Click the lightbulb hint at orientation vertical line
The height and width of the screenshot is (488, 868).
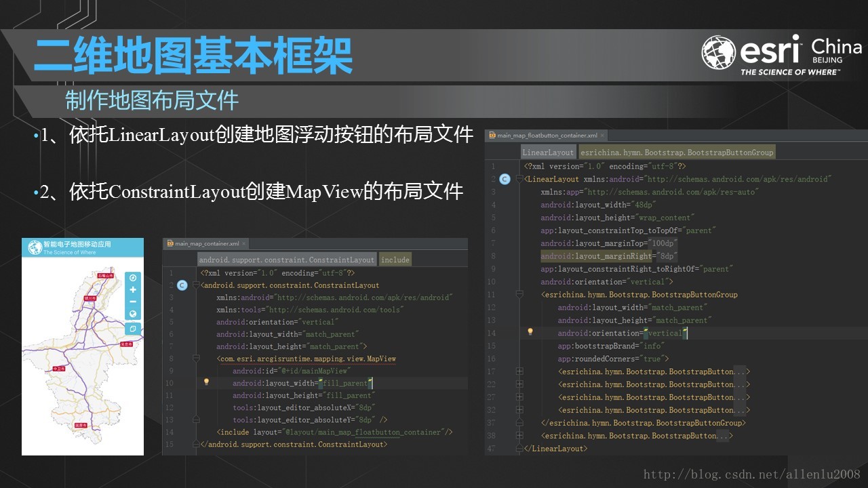pos(530,332)
